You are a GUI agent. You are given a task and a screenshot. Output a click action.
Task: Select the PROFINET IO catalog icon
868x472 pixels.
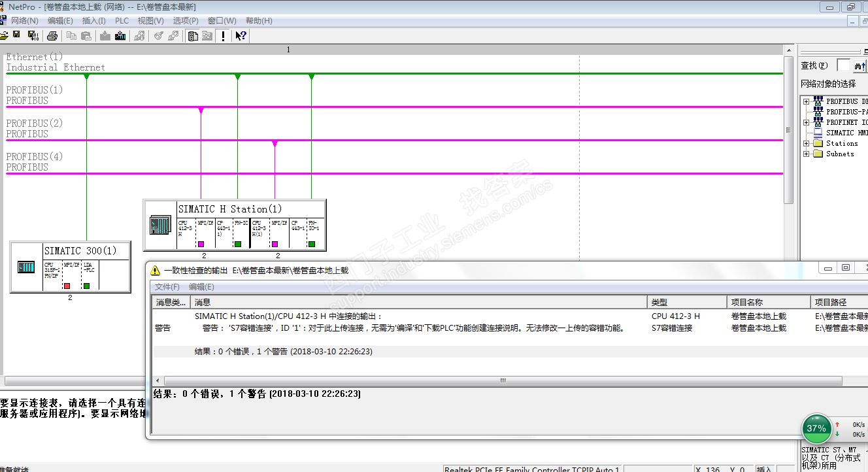818,122
